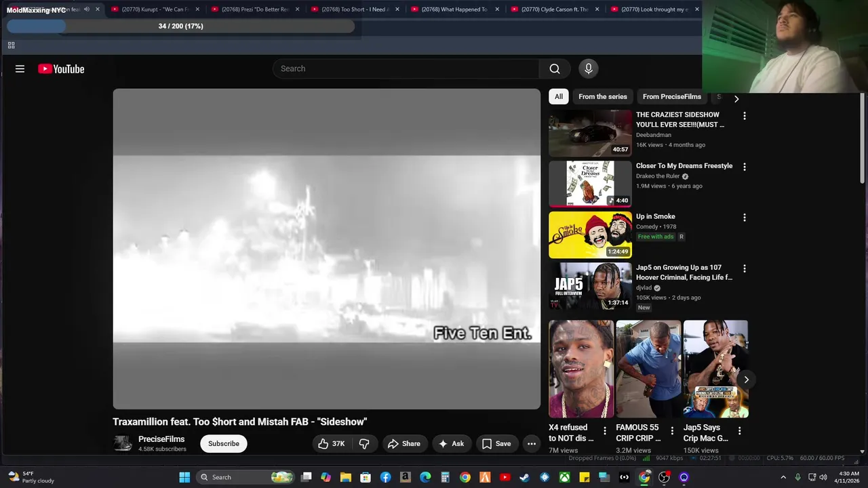Select the From the series chip

click(x=603, y=96)
